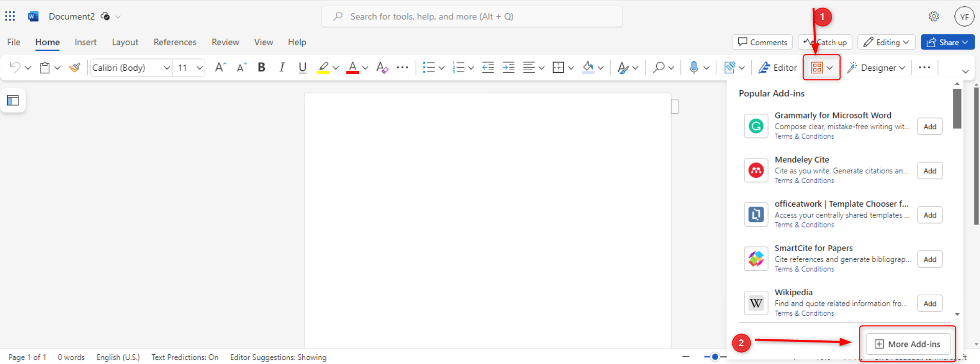This screenshot has height=364, width=980.
Task: Click the search box for tools and help
Action: (472, 16)
